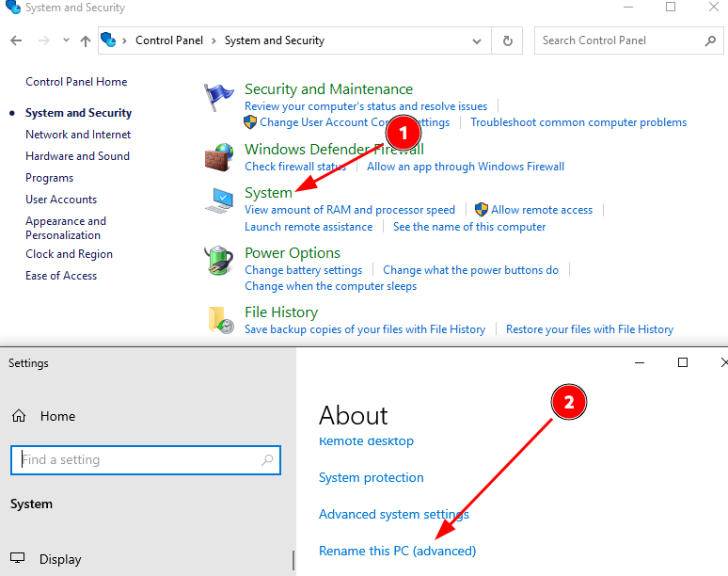The width and height of the screenshot is (728, 576).
Task: Click the Settings sidebar scrollbar
Action: click(293, 560)
